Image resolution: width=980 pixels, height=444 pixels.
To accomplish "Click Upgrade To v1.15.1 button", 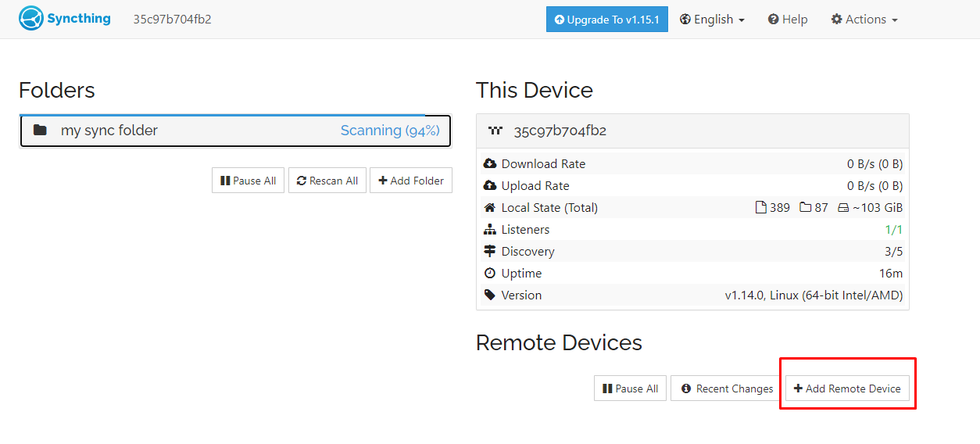I will (606, 20).
